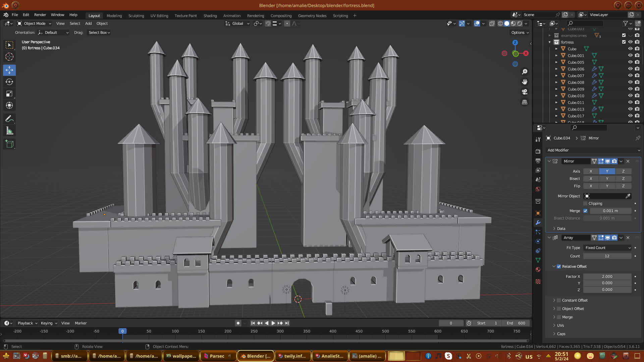644x362 pixels.
Task: Enable mirror on the X axis
Action: coord(591,171)
